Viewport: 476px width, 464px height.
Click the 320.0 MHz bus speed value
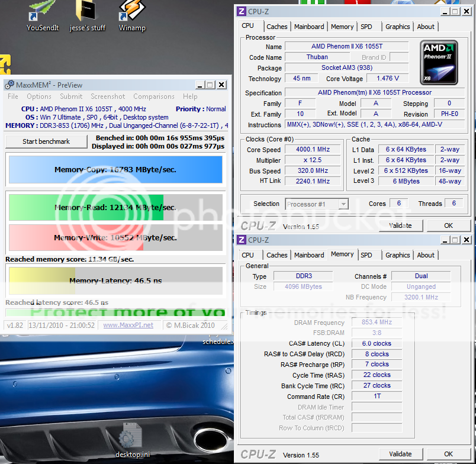(x=313, y=170)
